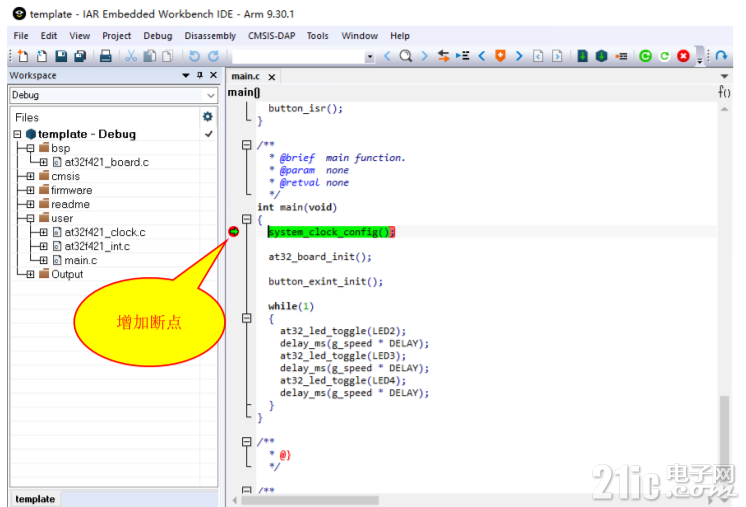Click the Make build hexagon icon
746x507 pixels.
pyautogui.click(x=601, y=56)
